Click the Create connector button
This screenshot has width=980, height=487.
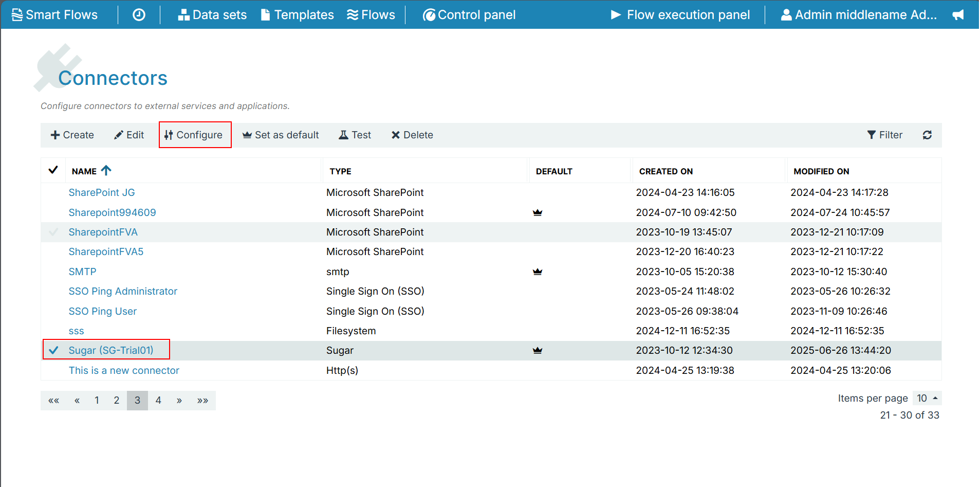click(72, 135)
